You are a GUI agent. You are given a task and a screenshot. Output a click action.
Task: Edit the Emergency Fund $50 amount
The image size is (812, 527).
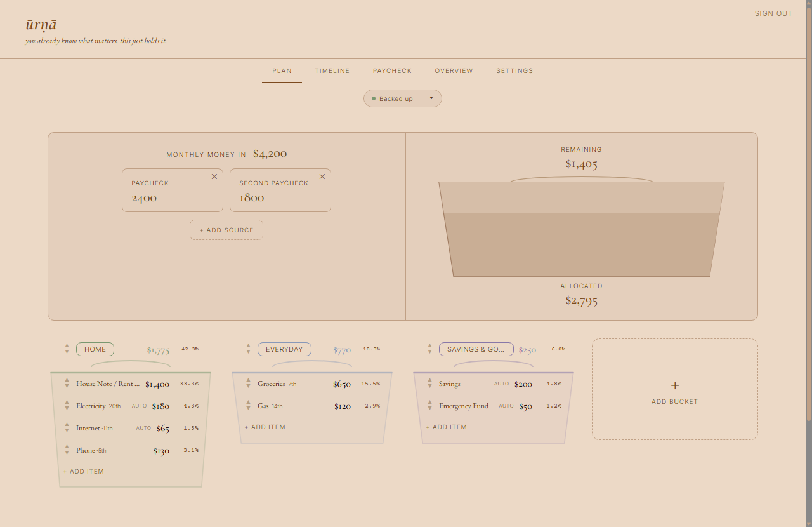coord(526,406)
